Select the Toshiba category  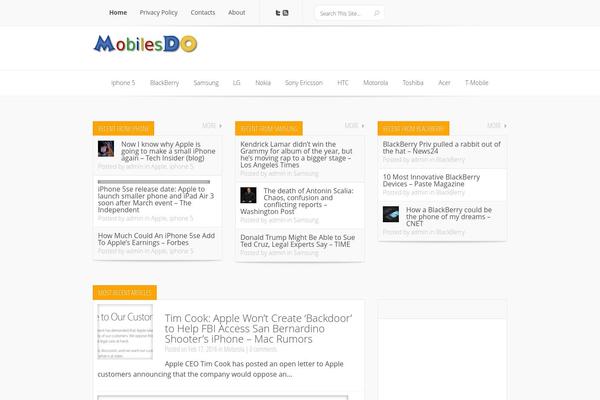coord(413,83)
